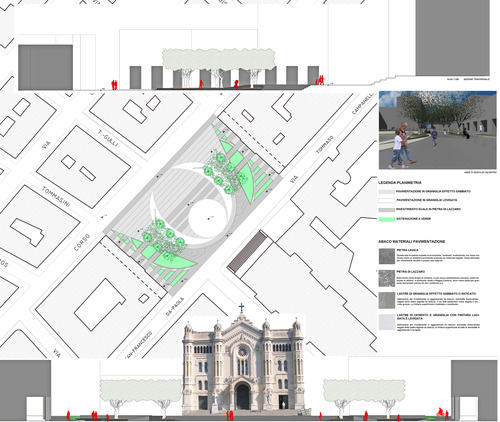Click the polished cement and graniglia sample thumbnail
The image size is (500, 422).
point(387,322)
